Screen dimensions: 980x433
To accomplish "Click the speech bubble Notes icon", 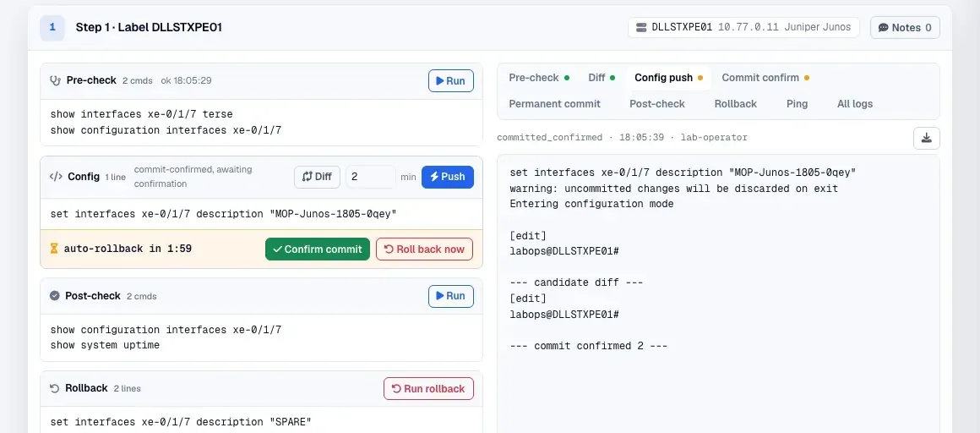I will click(883, 28).
